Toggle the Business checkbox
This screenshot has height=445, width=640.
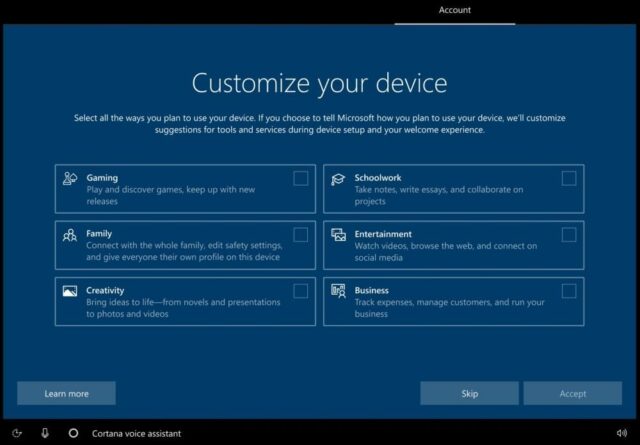pyautogui.click(x=568, y=291)
